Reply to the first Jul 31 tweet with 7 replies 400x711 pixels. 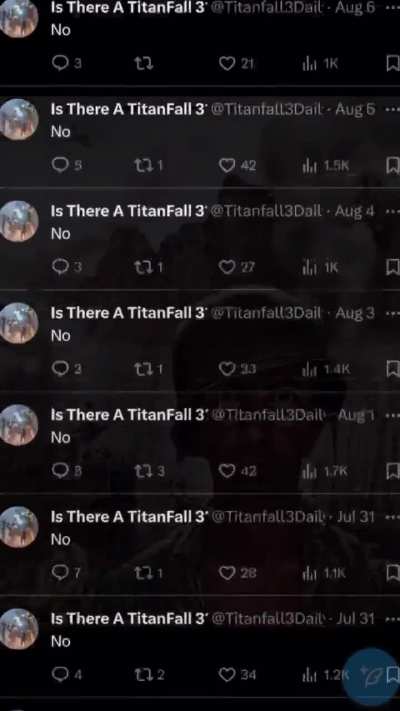pyautogui.click(x=60, y=574)
